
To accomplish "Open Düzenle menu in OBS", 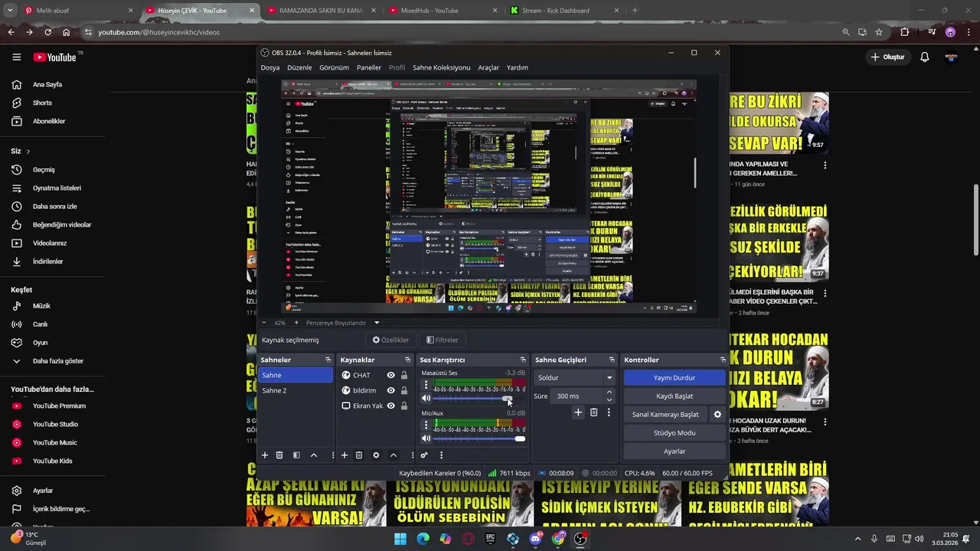I will pyautogui.click(x=299, y=67).
